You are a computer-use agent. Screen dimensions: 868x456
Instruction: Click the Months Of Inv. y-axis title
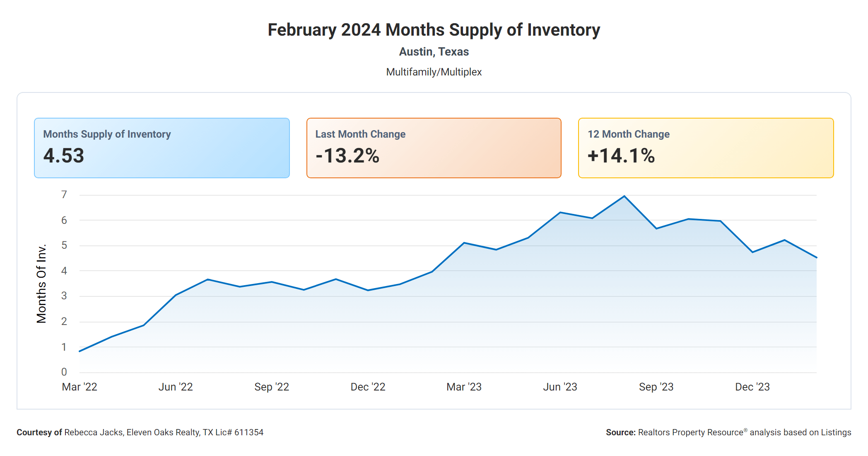coord(41,284)
